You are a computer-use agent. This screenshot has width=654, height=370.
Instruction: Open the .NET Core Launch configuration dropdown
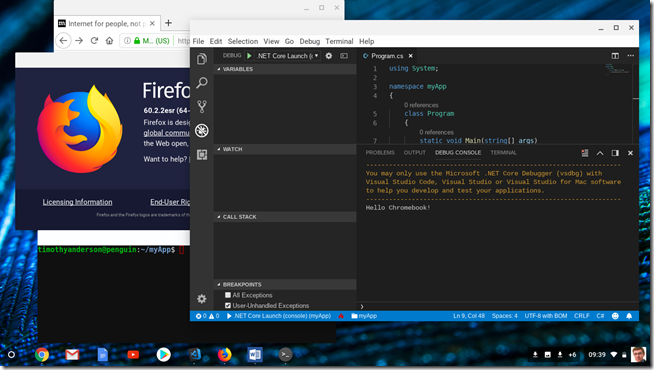(x=287, y=56)
